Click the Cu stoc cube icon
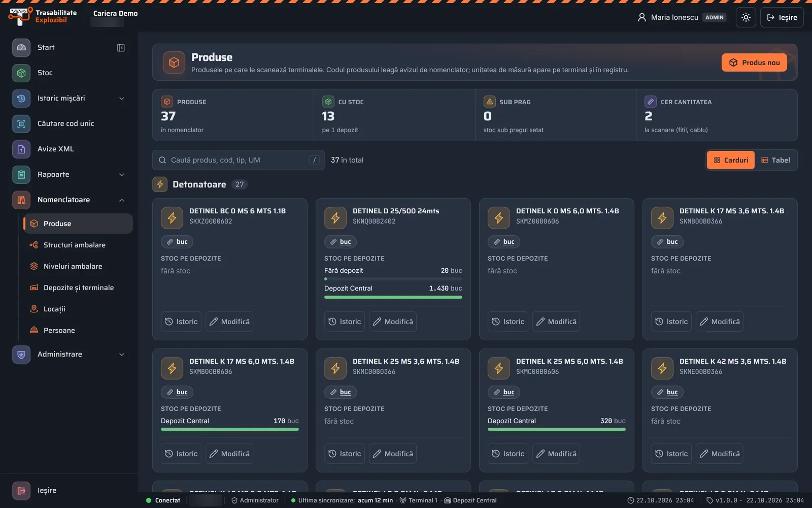 [x=328, y=102]
